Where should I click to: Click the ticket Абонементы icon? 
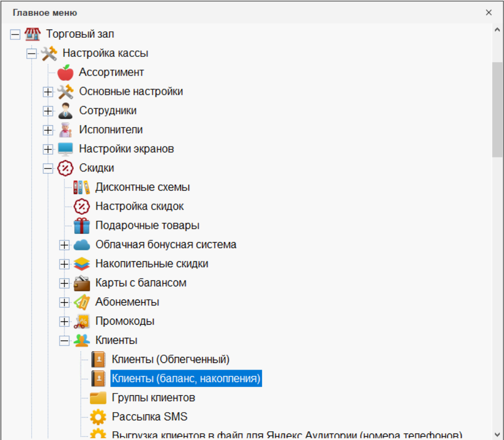click(x=81, y=302)
